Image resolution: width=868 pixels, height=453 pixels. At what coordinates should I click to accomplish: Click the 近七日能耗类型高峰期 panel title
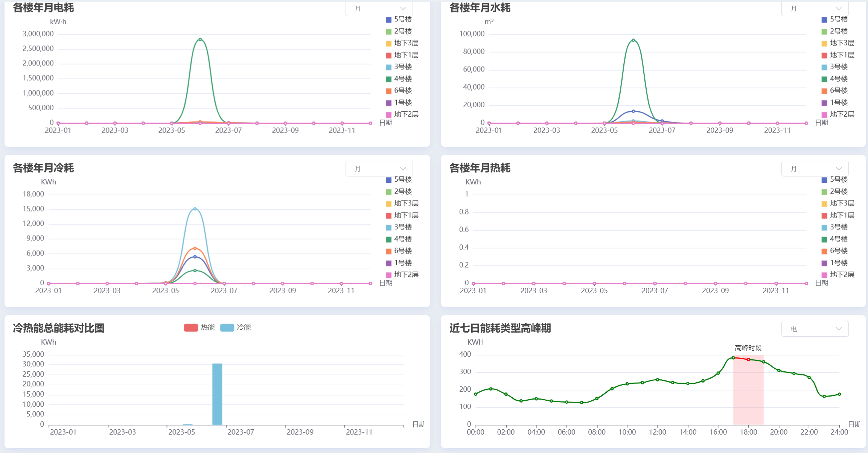pos(500,328)
